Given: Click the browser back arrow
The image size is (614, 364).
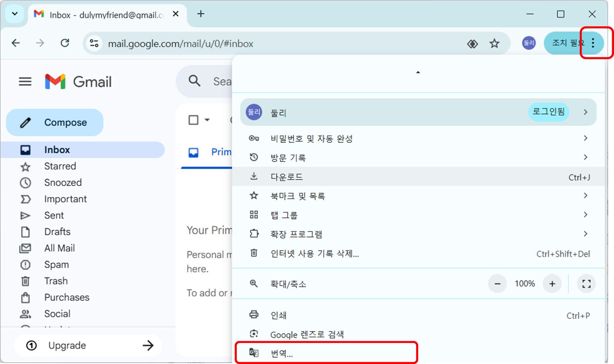Looking at the screenshot, I should [16, 43].
